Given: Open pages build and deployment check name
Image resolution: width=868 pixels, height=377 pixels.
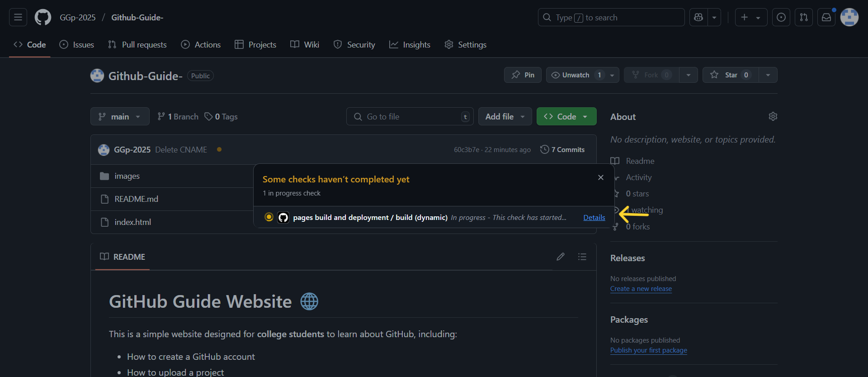Looking at the screenshot, I should click(x=370, y=217).
